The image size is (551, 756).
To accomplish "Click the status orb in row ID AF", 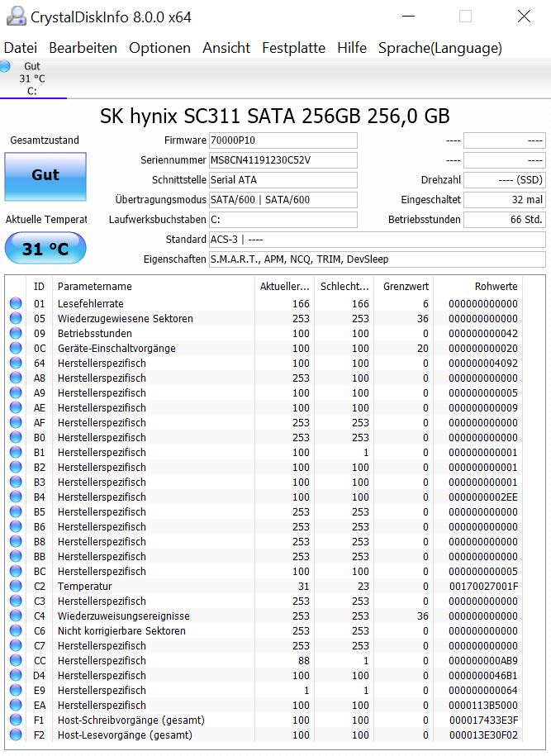I will tap(16, 422).
